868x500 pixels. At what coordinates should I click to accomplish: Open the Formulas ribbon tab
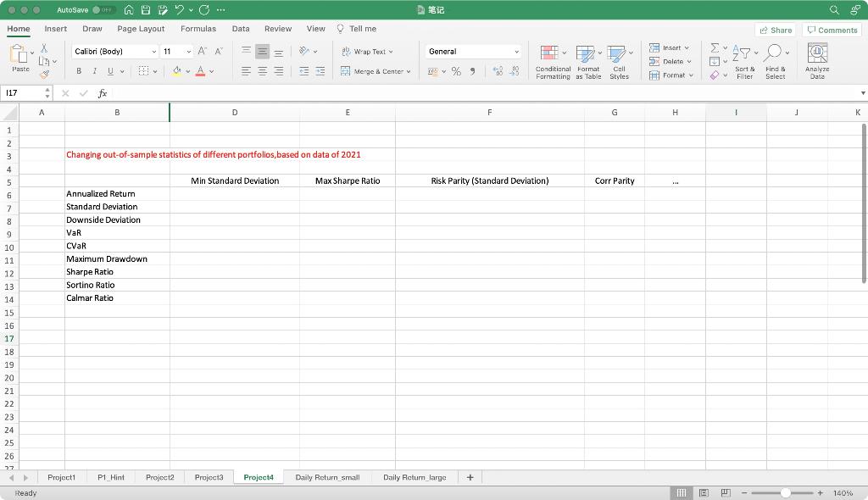point(198,29)
